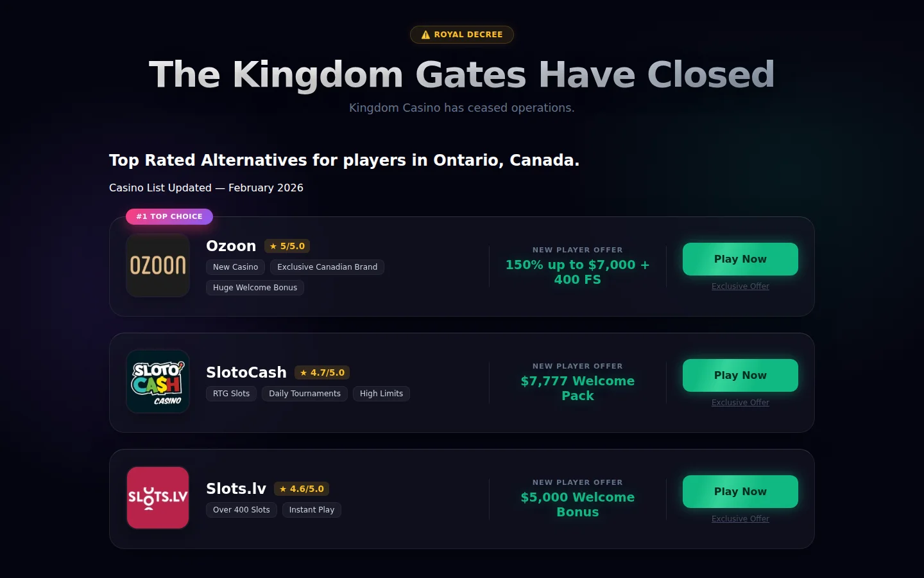Select the #1 Top Choice badge
Screen dimensions: 924x578
[x=169, y=216]
